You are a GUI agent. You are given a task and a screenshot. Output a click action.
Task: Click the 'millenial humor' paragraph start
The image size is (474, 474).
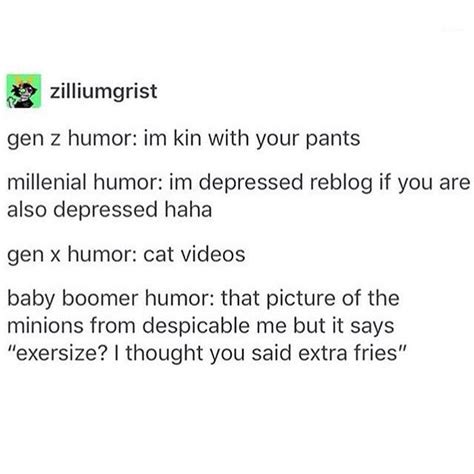point(85,183)
